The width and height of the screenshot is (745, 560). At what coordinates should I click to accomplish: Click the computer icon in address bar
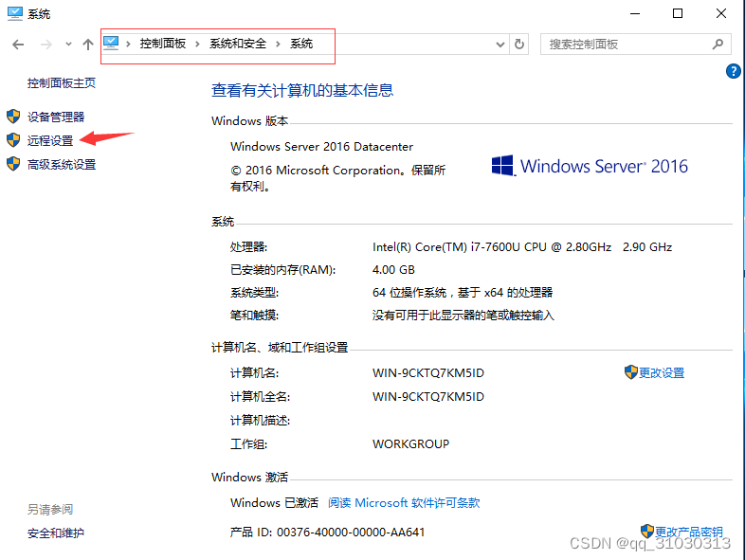point(111,44)
